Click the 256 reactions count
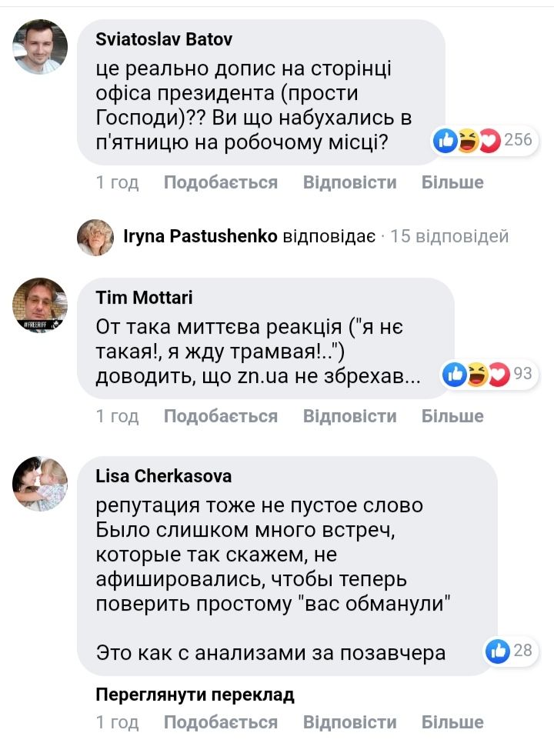The image size is (554, 756). click(518, 140)
